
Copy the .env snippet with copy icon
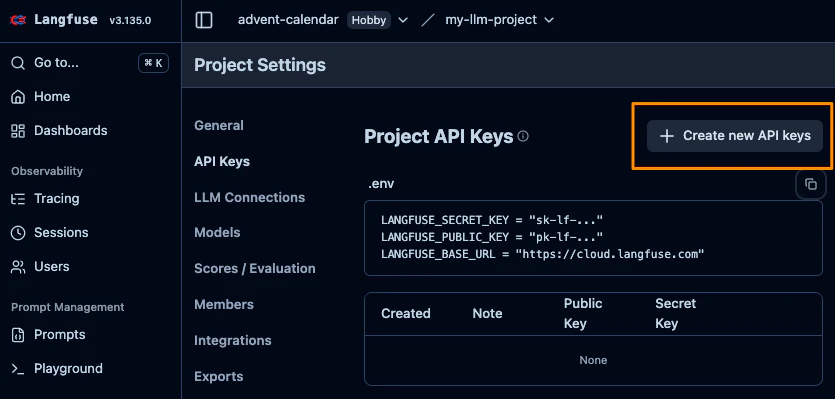point(811,184)
